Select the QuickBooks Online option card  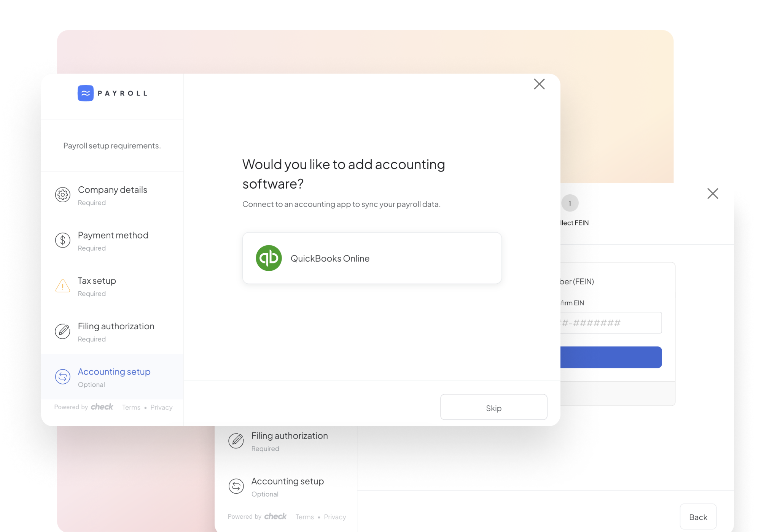[x=372, y=258]
